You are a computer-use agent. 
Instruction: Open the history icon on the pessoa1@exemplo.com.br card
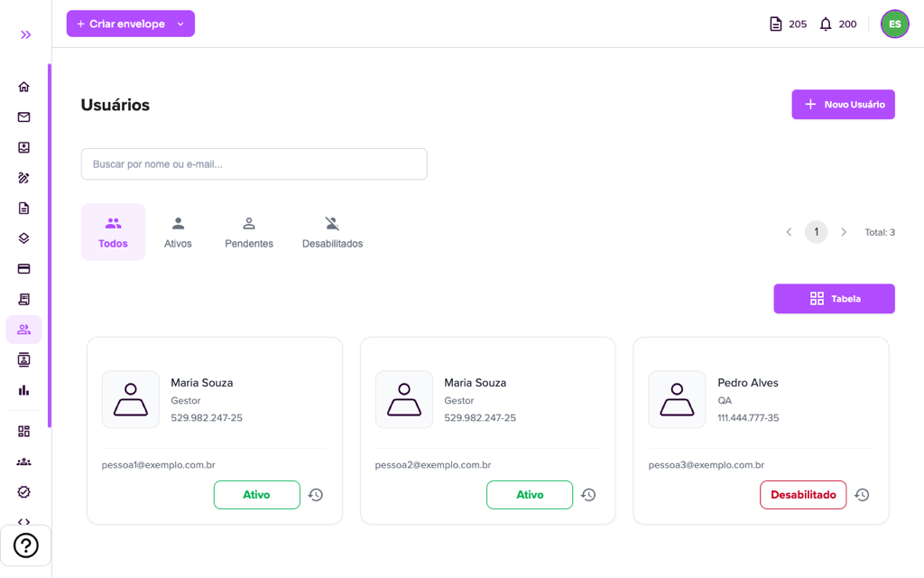click(x=316, y=495)
